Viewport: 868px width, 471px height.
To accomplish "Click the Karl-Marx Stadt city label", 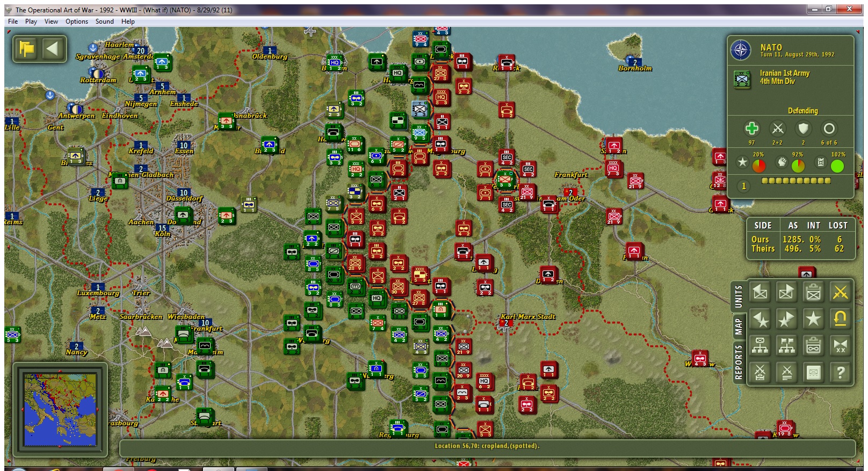I will click(x=527, y=317).
